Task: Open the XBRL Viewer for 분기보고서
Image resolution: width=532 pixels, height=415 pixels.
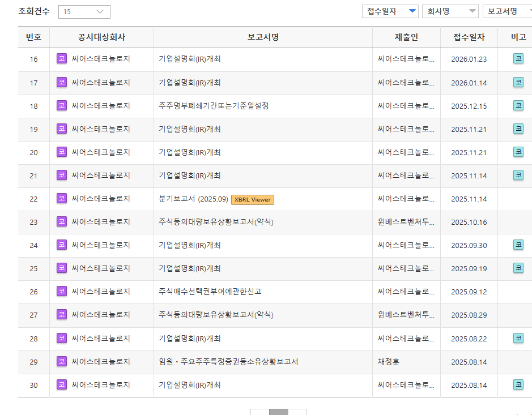Action: point(252,199)
